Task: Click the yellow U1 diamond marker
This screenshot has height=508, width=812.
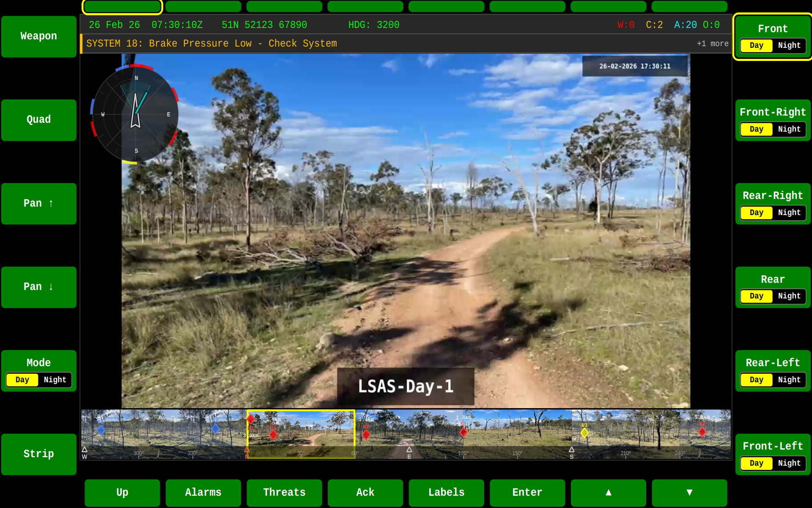Action: [584, 433]
